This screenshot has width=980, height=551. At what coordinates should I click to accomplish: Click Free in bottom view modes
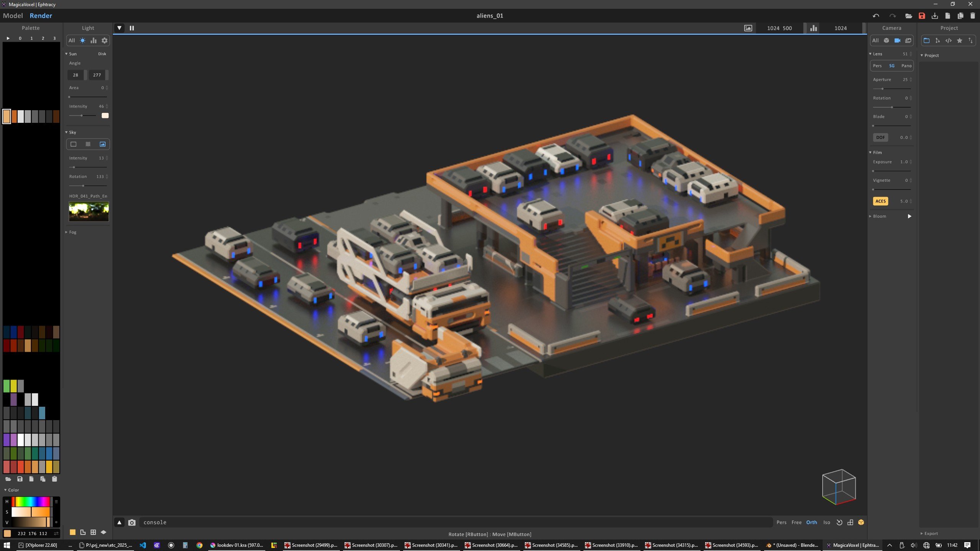point(796,522)
